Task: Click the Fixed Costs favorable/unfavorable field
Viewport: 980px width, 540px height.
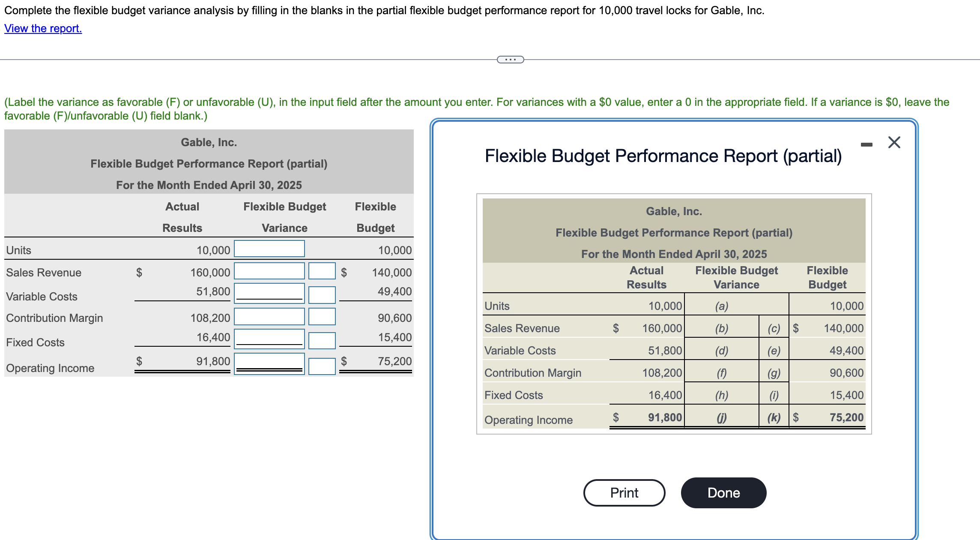Action: (322, 340)
